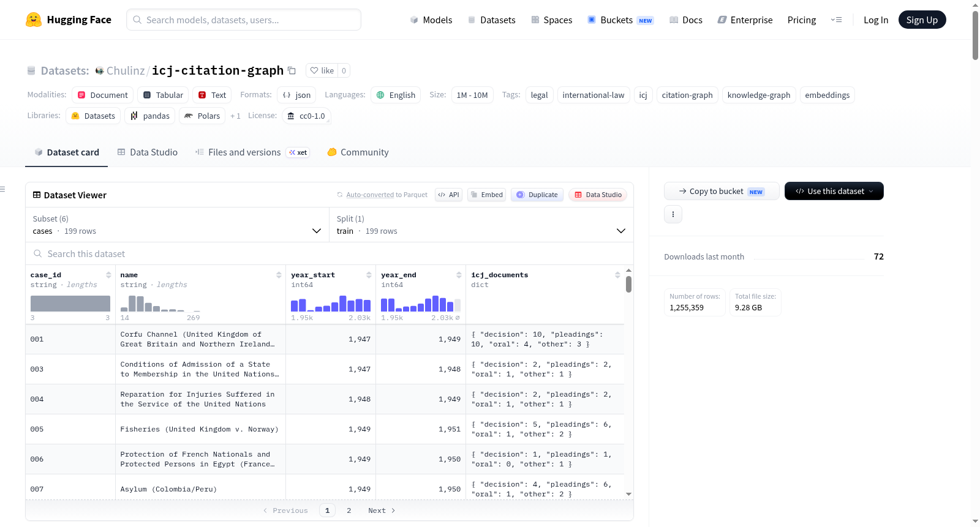Copy the dataset name with the copy icon

click(x=292, y=70)
